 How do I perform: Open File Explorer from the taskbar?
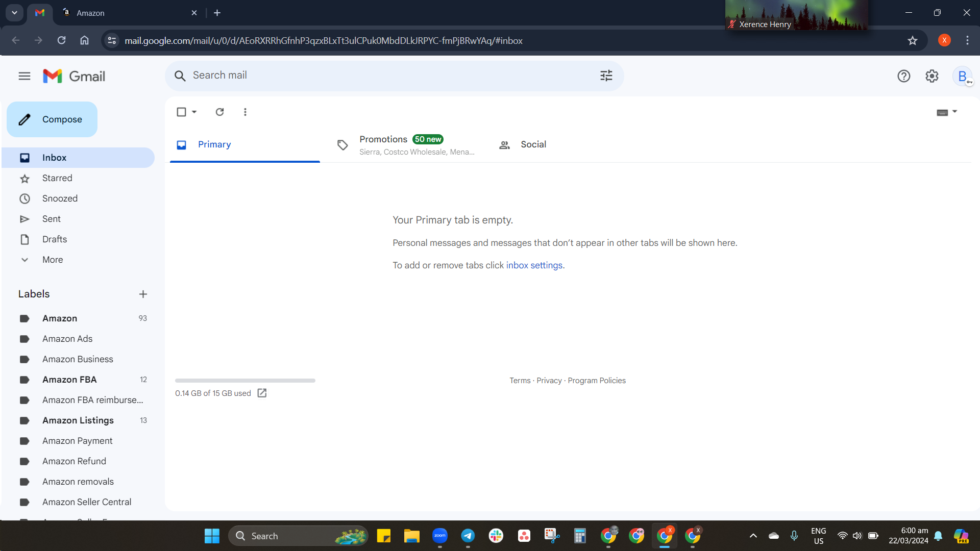pos(412,536)
